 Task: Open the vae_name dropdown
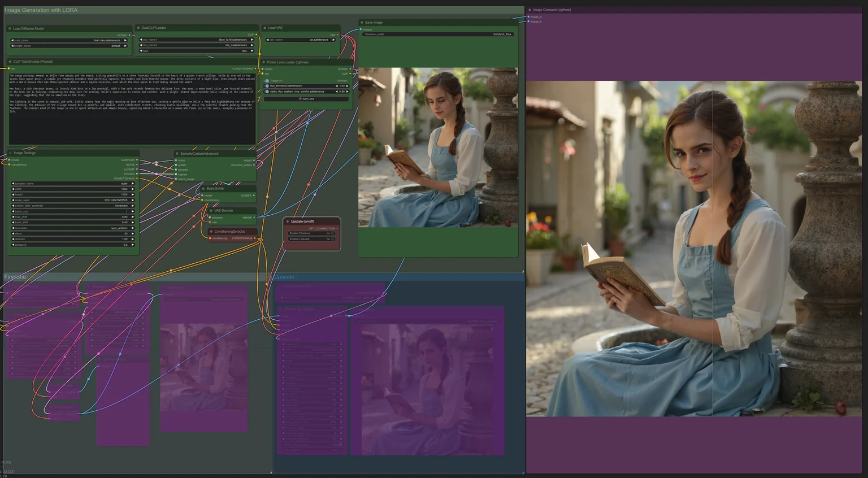301,40
